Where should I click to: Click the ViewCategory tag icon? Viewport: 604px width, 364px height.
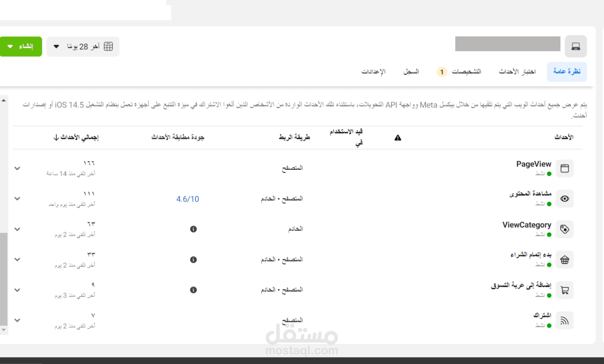click(x=564, y=229)
